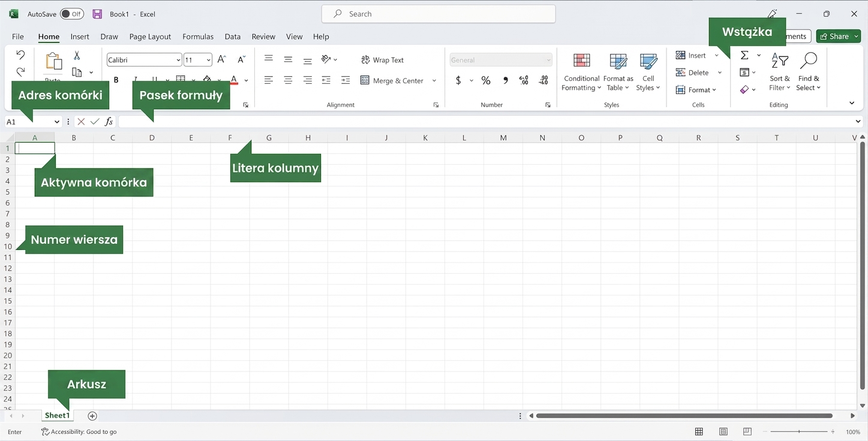Open the File menu
This screenshot has height=441, width=868.
click(18, 37)
